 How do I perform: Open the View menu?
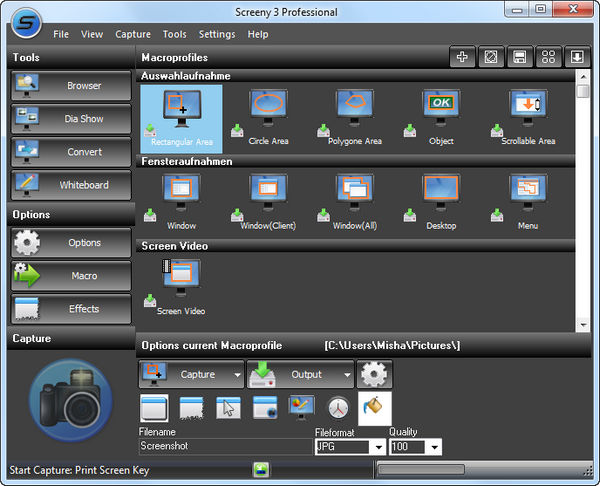(92, 34)
